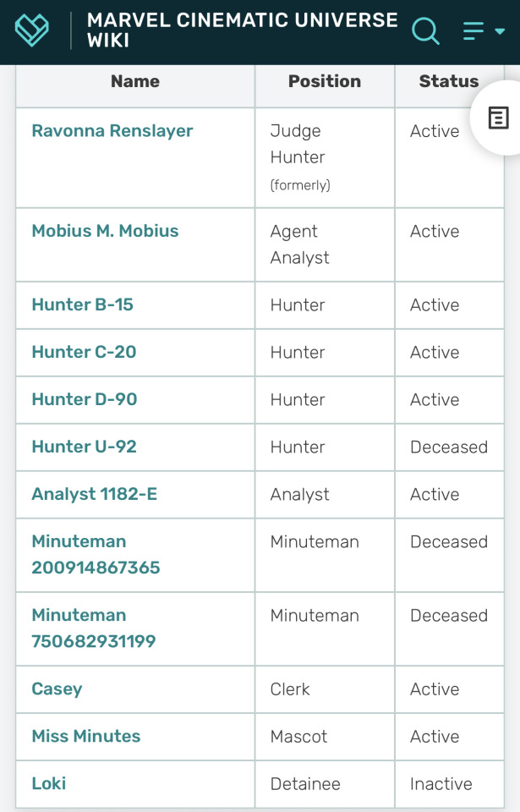Open the Loki article link
This screenshot has width=520, height=812.
[x=48, y=783]
